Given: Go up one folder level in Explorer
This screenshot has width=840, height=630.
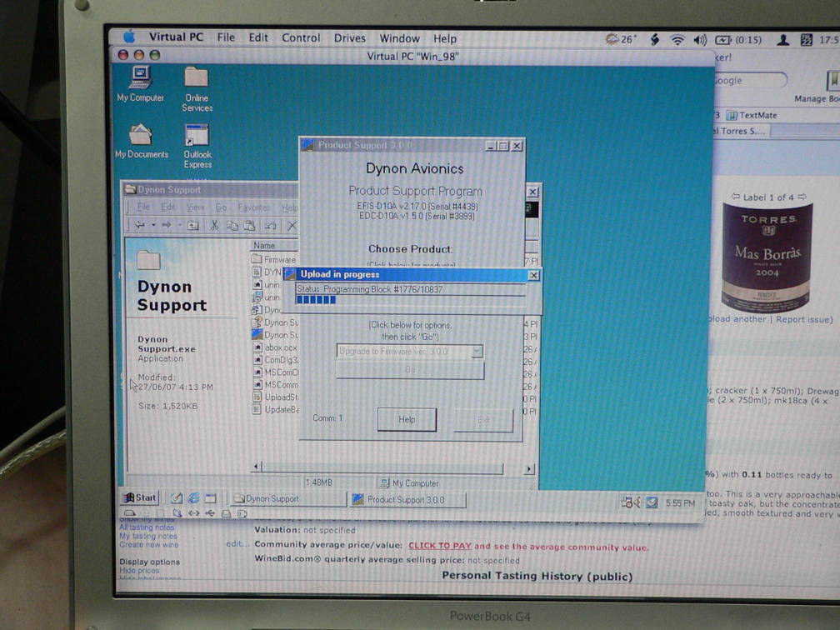Looking at the screenshot, I should [x=192, y=226].
